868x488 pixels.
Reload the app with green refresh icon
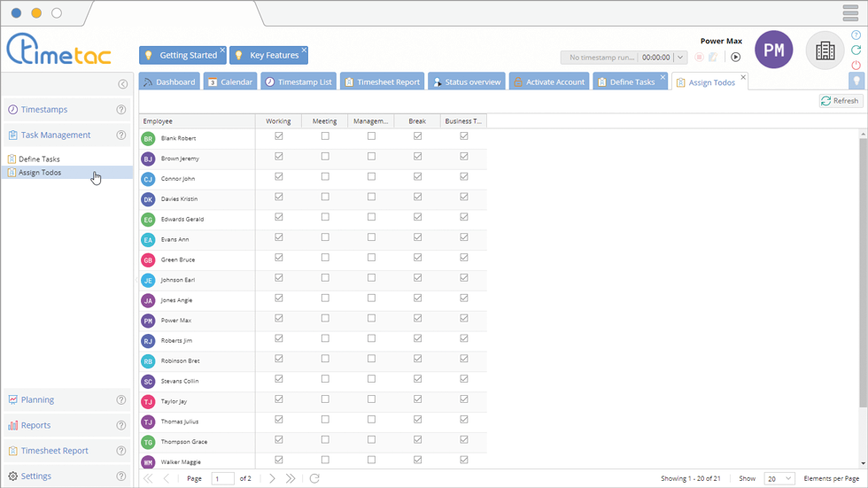856,50
